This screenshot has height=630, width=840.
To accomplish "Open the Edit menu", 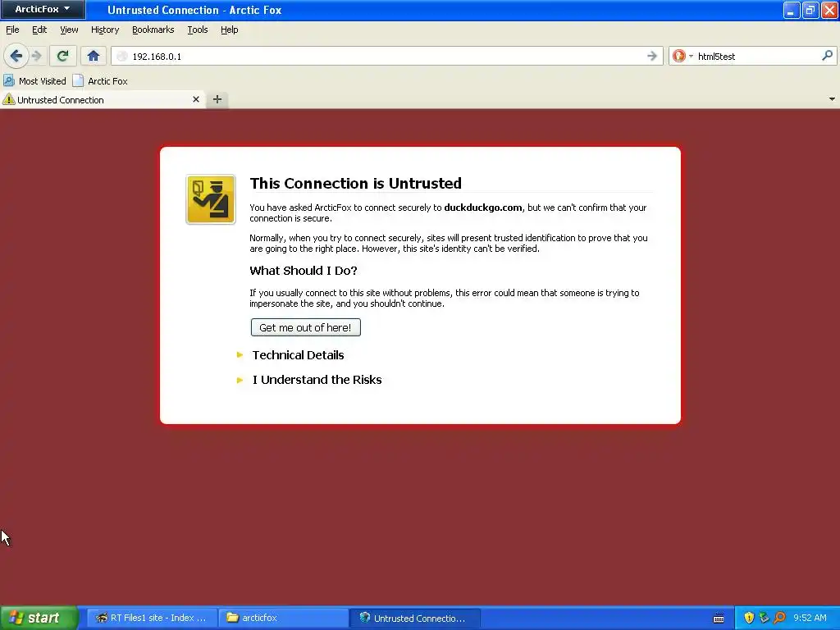I will pos(39,30).
